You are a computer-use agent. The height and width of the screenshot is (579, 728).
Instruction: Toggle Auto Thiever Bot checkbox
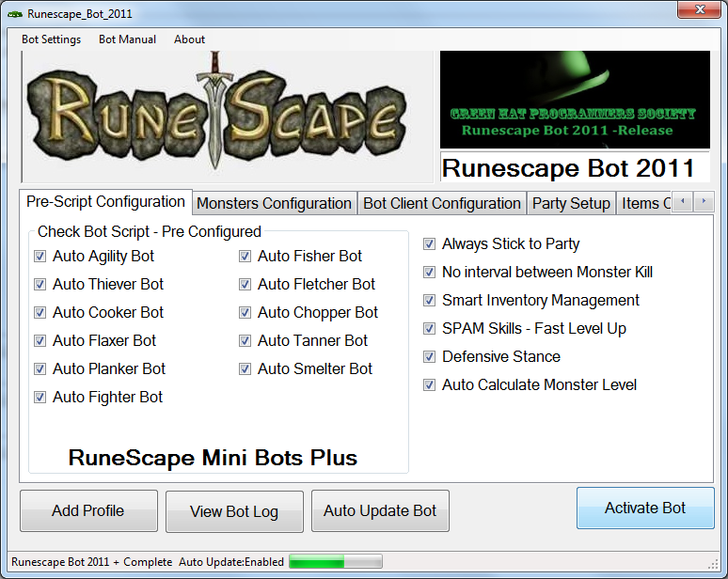(x=40, y=285)
